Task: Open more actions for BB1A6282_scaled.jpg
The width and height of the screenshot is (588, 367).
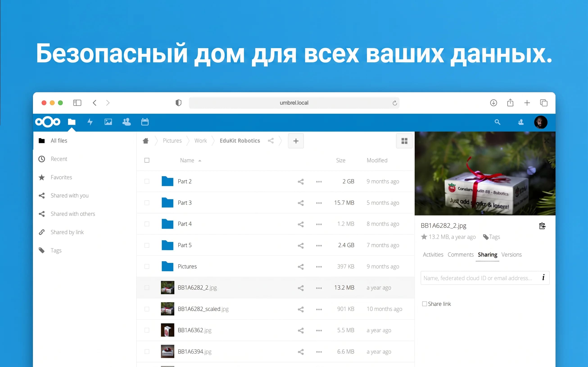Action: (x=319, y=309)
